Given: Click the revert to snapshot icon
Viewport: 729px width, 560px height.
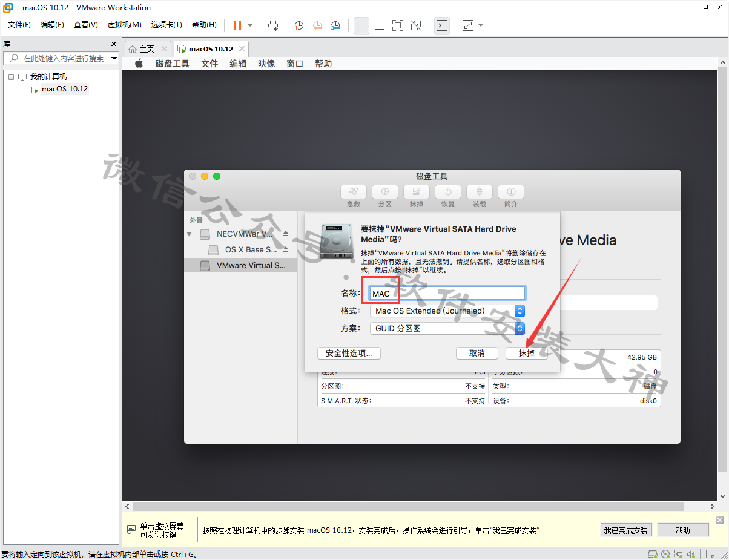Looking at the screenshot, I should 317,25.
